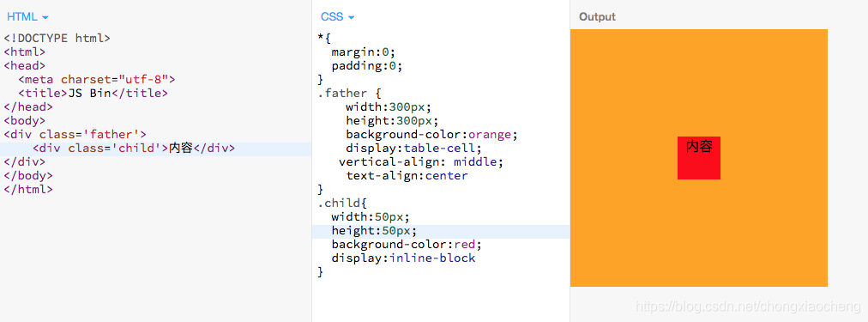Image resolution: width=868 pixels, height=322 pixels.
Task: Click the 'text-align:center' line
Action: [407, 176]
